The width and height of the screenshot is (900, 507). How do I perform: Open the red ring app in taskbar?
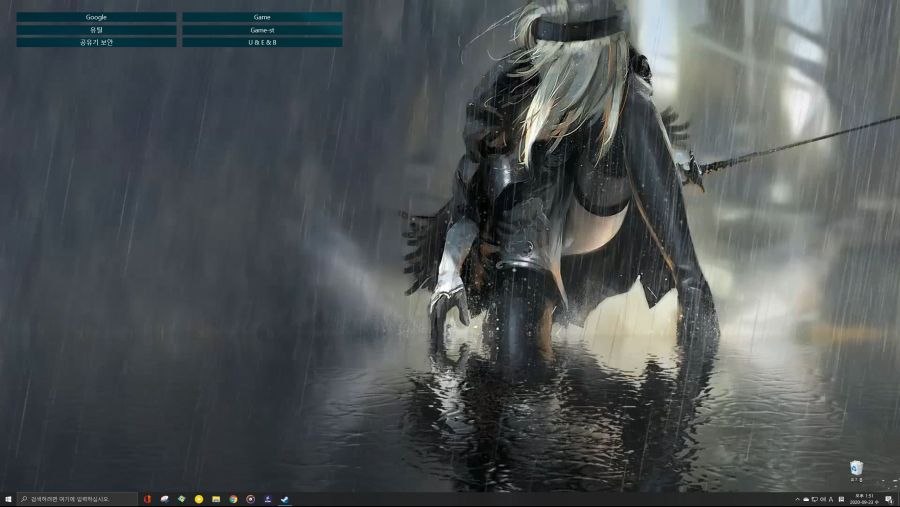250,499
